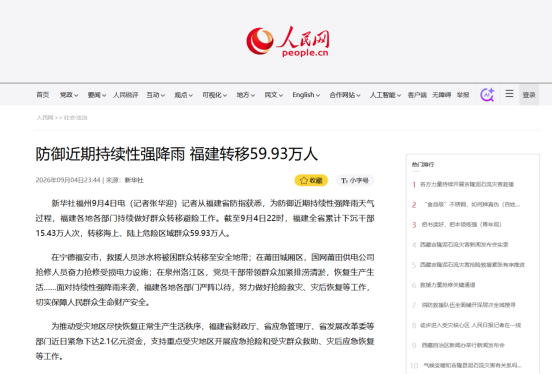
Task: Click the 人民网 breadcrumb link
Action: tap(45, 117)
